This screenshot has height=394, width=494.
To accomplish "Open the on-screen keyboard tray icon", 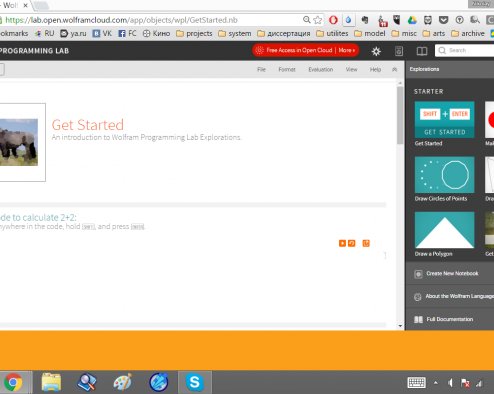I will click(416, 383).
